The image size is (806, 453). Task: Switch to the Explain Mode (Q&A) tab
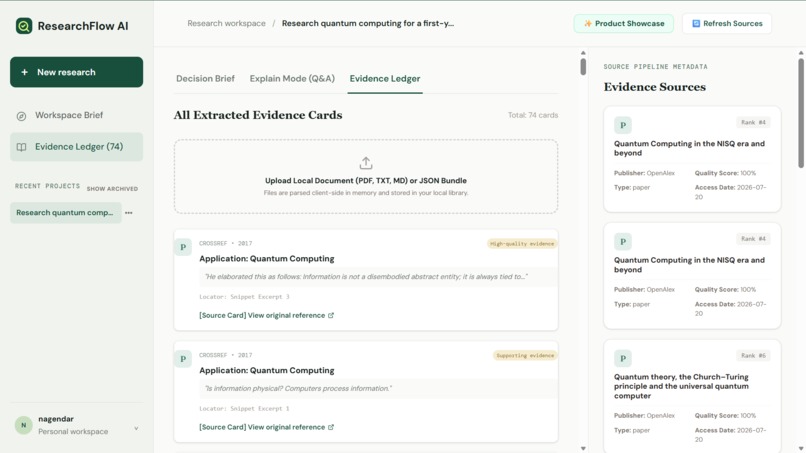tap(292, 79)
